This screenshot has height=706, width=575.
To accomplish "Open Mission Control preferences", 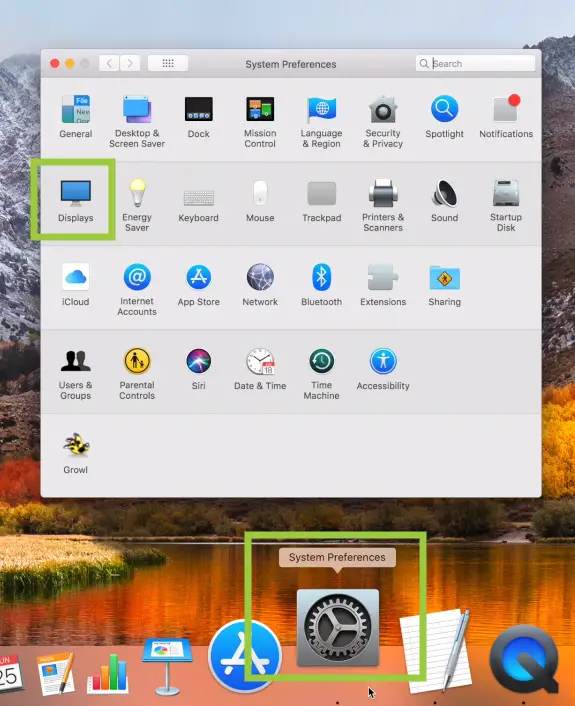I will pyautogui.click(x=260, y=121).
